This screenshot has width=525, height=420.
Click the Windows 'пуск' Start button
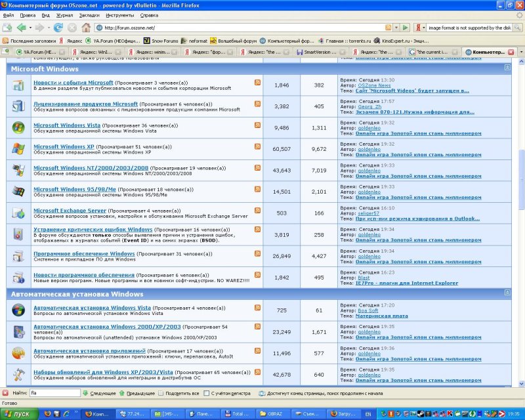click(18, 414)
